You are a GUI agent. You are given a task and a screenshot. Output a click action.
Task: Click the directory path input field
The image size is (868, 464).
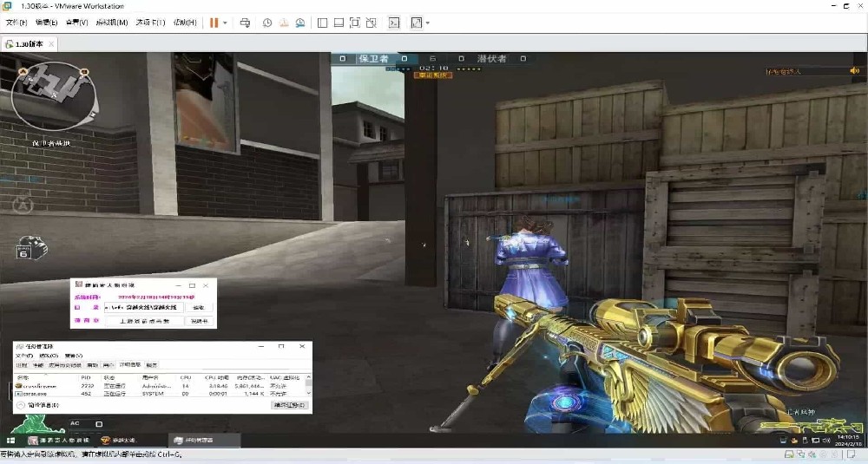[x=143, y=308]
